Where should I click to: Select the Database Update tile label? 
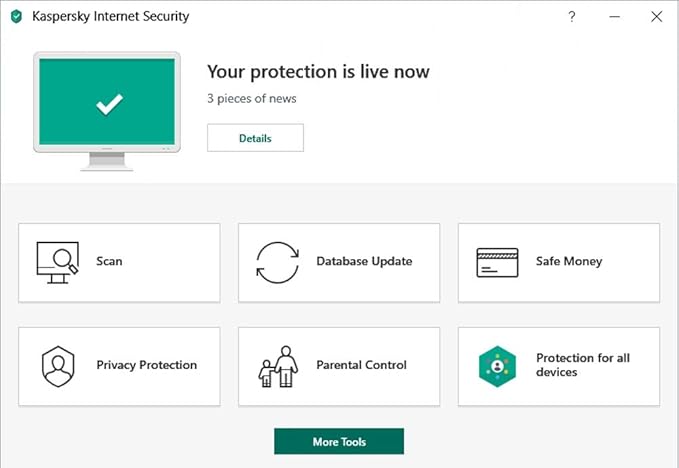[x=364, y=261]
